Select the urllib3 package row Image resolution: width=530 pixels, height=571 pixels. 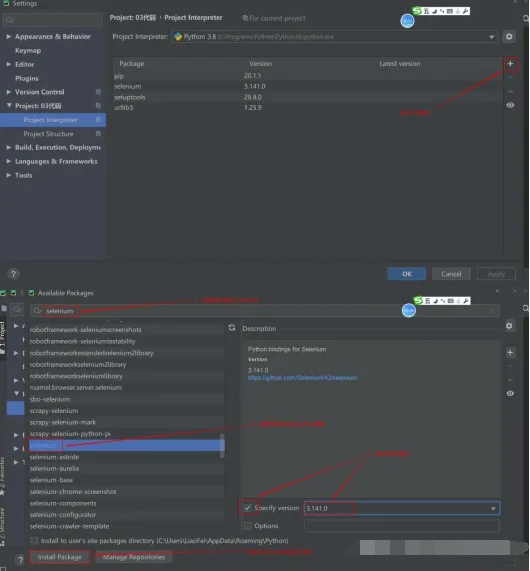click(x=308, y=107)
